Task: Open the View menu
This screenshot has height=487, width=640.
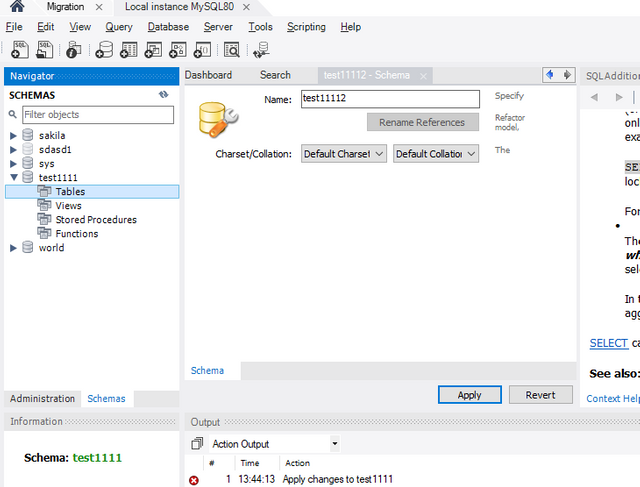Action: 80,27
